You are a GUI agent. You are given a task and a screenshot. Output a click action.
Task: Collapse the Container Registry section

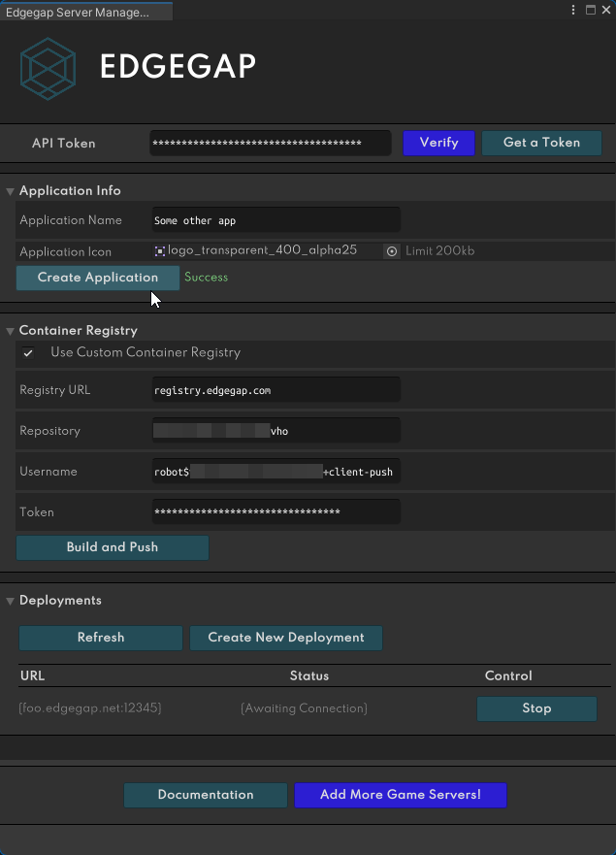point(10,331)
